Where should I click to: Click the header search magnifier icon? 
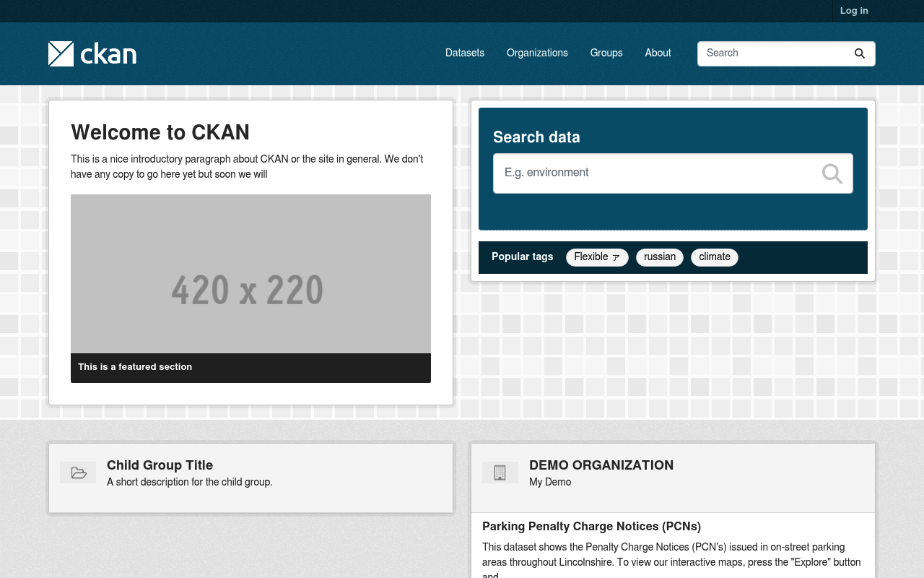point(860,53)
